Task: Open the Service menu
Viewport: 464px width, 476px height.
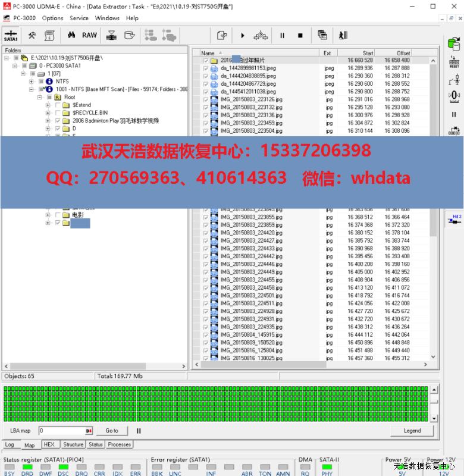Action: point(79,18)
